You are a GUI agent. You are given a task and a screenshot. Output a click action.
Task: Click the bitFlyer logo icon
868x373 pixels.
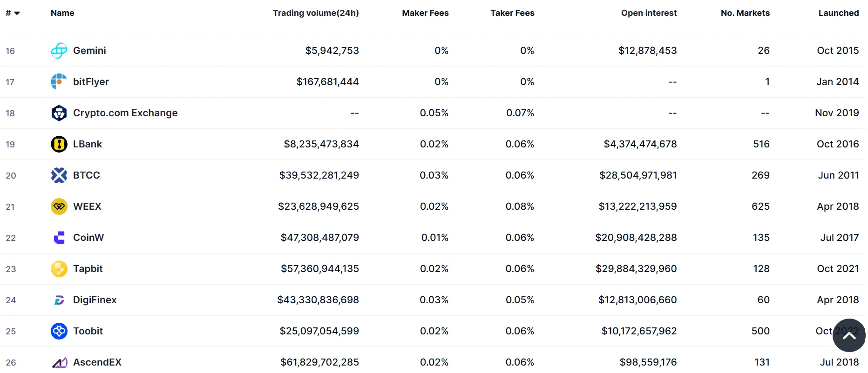tap(59, 82)
